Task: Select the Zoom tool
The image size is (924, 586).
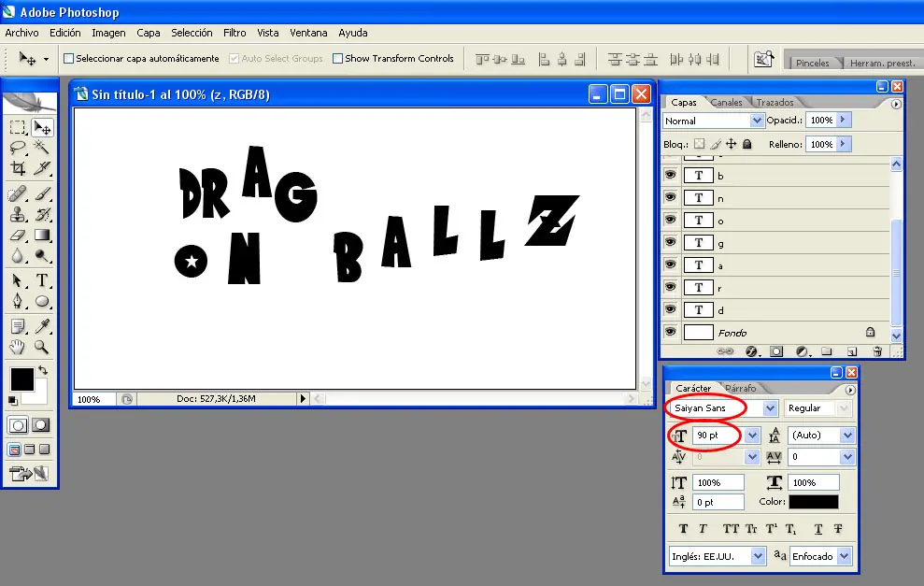Action: point(42,347)
